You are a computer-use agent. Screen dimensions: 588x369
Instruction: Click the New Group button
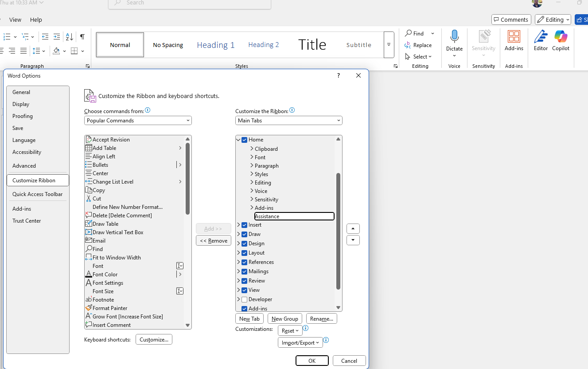point(284,318)
